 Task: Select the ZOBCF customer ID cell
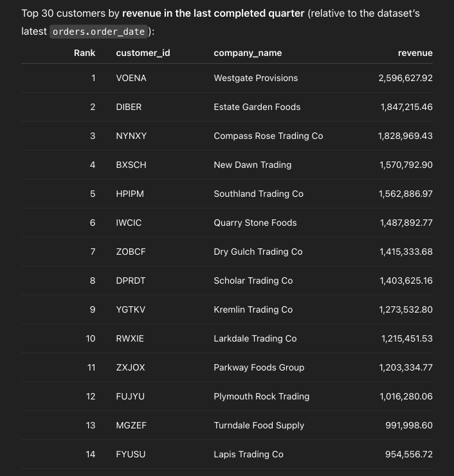[131, 252]
